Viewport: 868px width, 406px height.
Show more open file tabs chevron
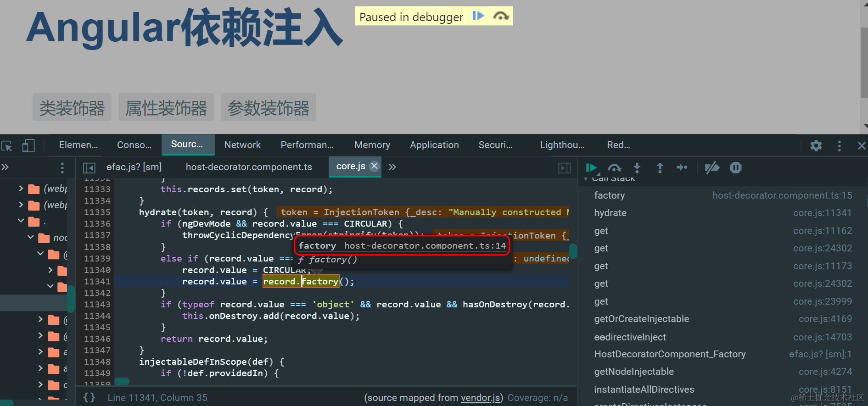pyautogui.click(x=392, y=167)
